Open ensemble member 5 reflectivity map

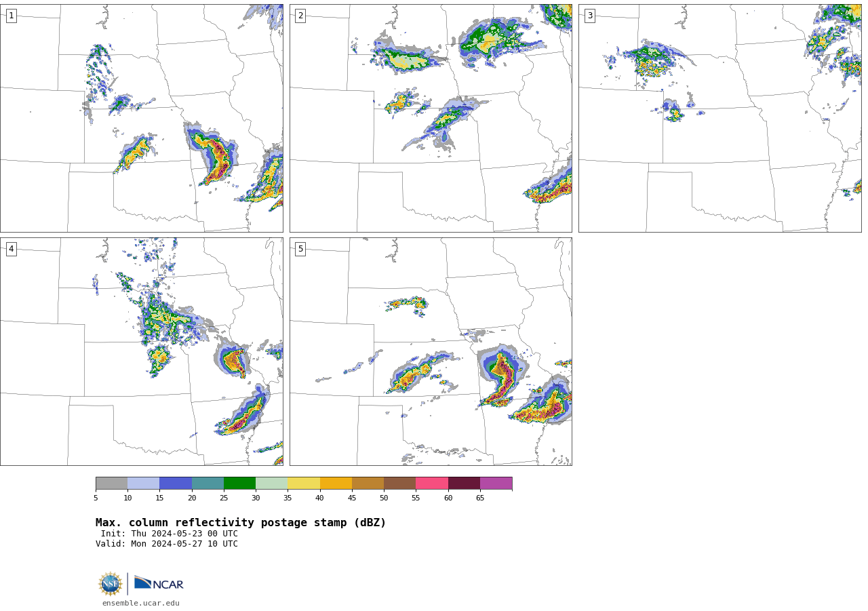click(431, 351)
